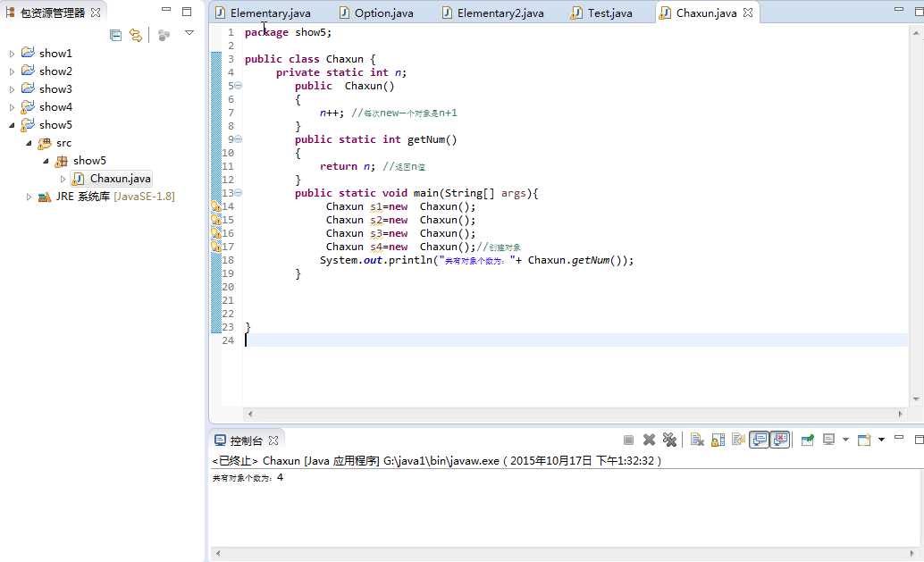Screen dimensions: 924x562
Task: Expand the show3 project node
Action: coord(12,89)
